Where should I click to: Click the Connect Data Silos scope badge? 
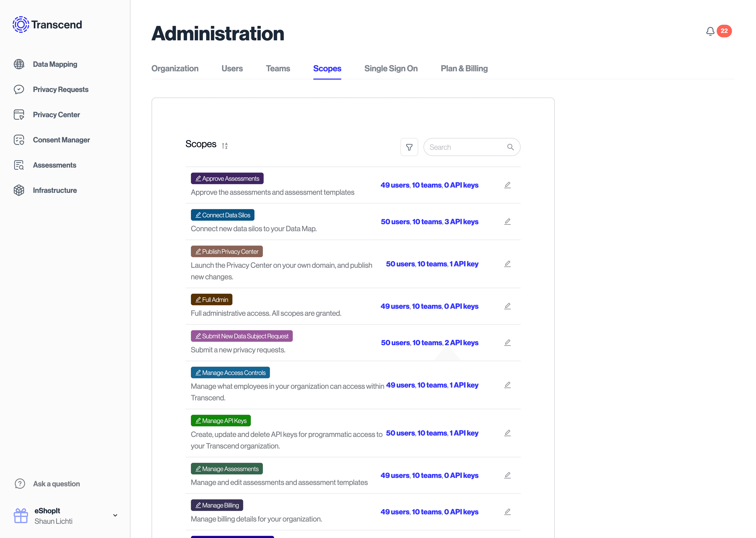tap(222, 215)
